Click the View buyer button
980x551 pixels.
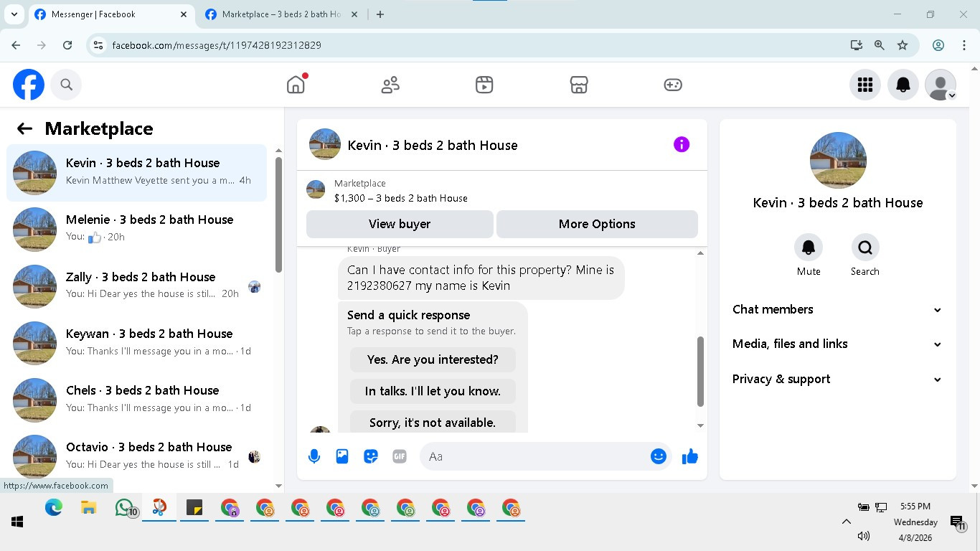point(400,224)
